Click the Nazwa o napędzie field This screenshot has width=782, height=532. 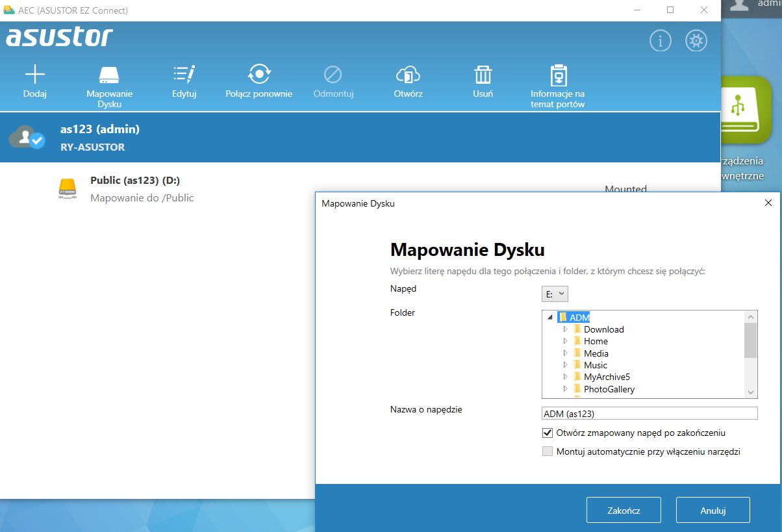coord(650,413)
